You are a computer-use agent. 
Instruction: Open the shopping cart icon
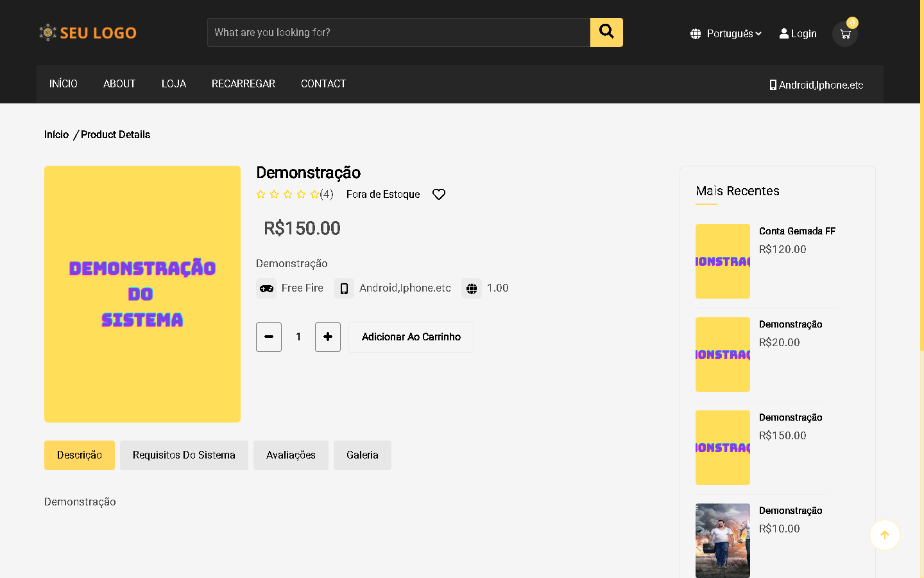click(844, 34)
